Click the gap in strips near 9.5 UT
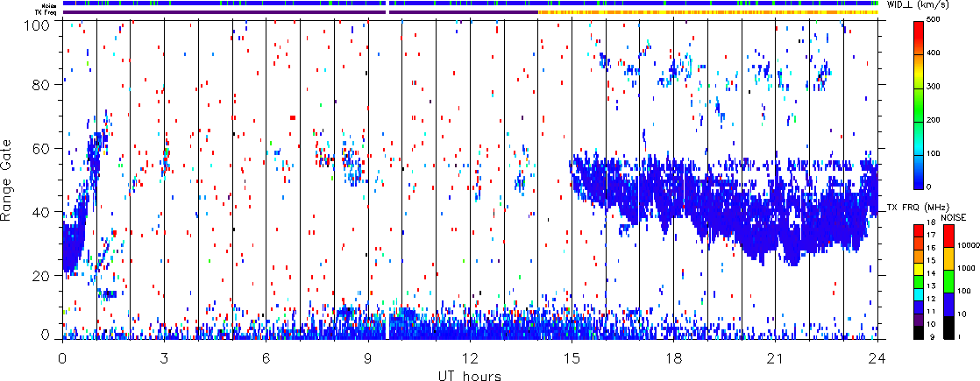 pos(387,8)
